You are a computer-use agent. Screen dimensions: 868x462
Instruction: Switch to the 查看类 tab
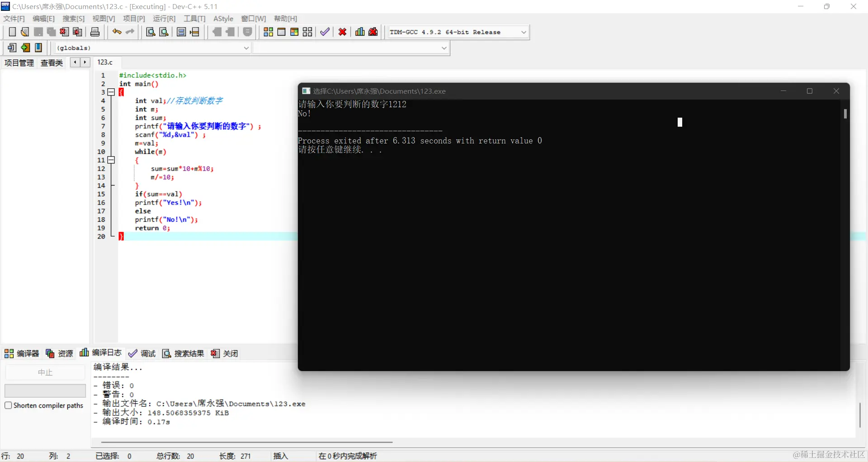[52, 63]
